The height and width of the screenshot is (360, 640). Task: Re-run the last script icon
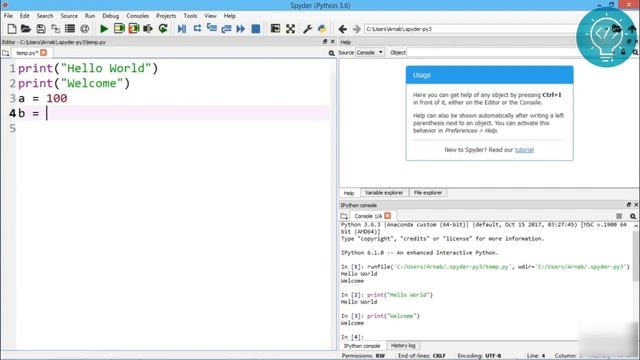pos(163,29)
